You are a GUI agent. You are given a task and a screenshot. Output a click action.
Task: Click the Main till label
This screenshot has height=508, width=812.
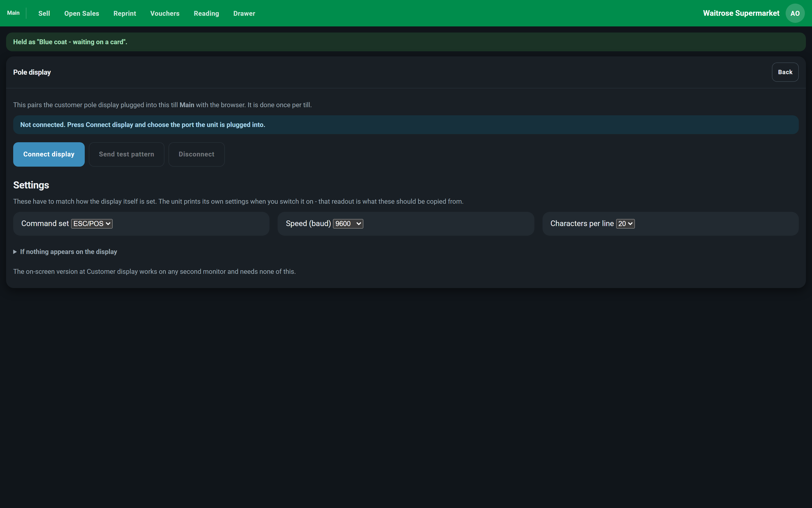pos(13,13)
